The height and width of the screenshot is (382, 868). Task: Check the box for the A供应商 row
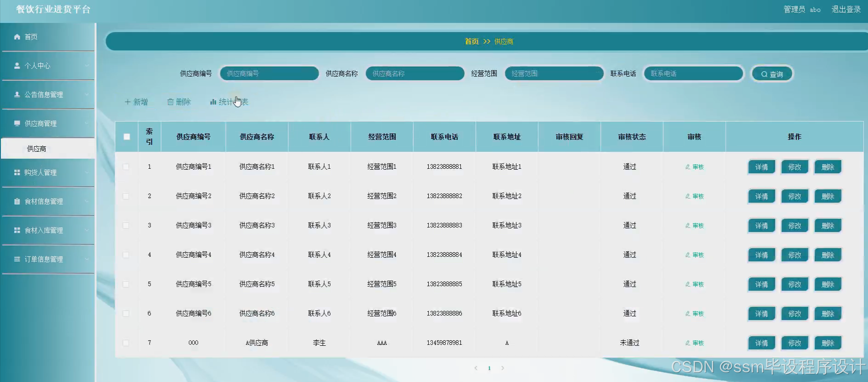(126, 343)
